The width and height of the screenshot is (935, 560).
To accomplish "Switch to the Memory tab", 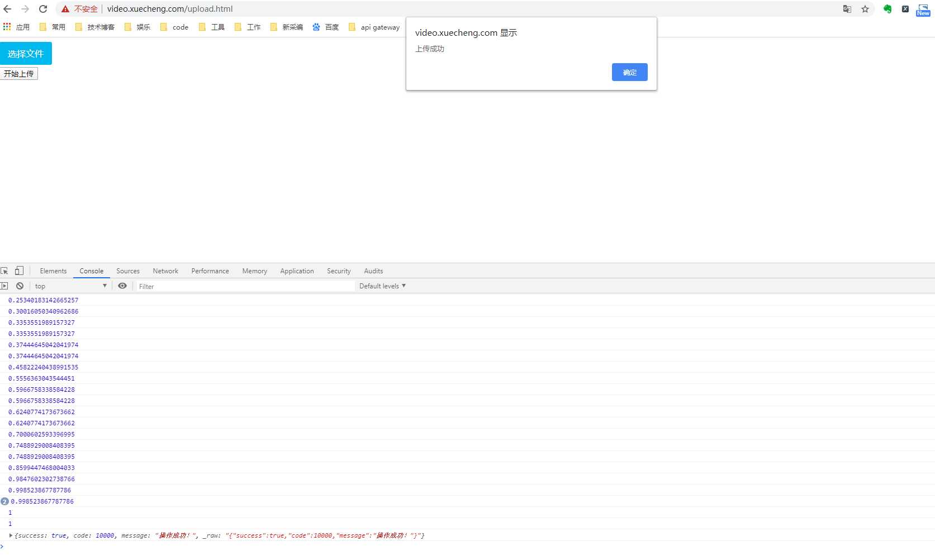I will (255, 271).
